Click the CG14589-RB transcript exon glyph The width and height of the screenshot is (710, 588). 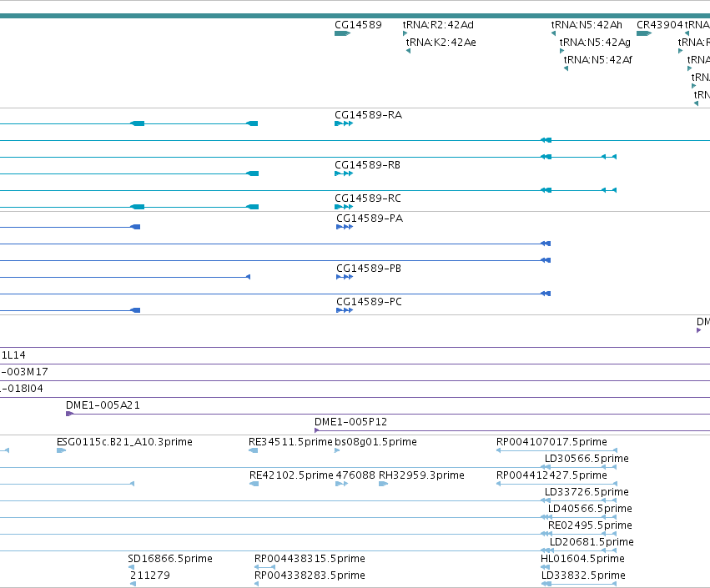click(x=344, y=173)
